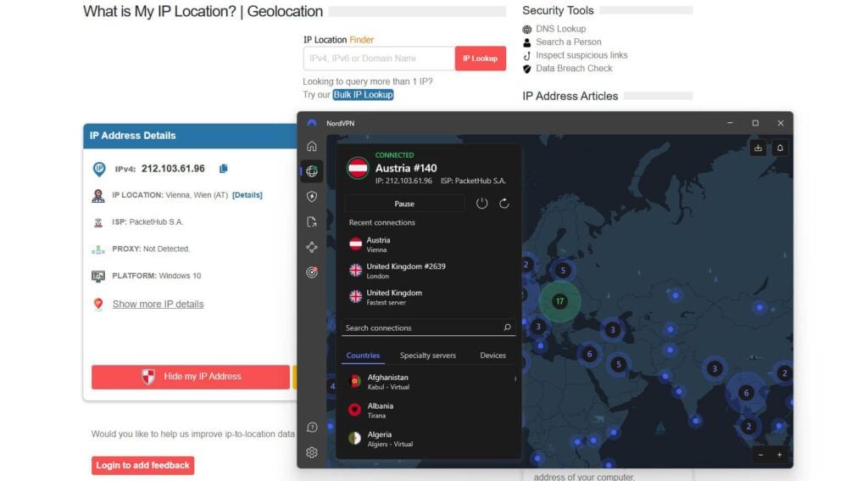
Task: Click the map cluster labeled 5 east of the 6 cluster
Action: point(618,364)
